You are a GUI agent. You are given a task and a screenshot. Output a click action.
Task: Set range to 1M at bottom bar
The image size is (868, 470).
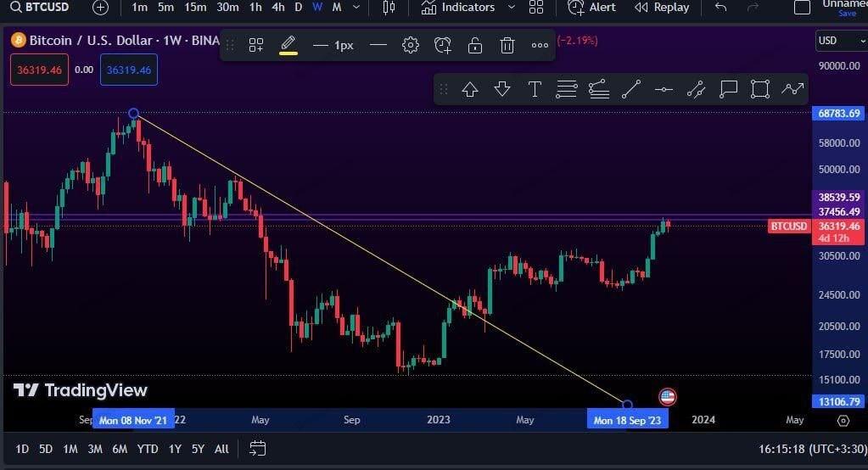[x=70, y=449]
